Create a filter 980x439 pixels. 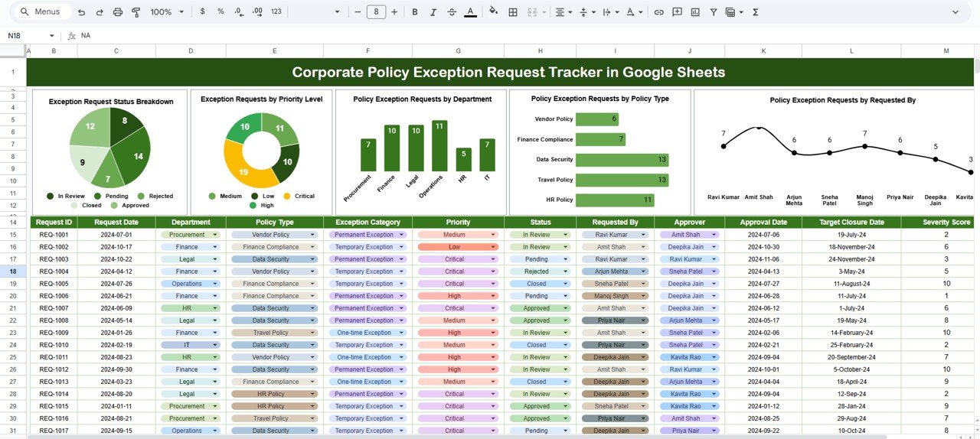[714, 12]
